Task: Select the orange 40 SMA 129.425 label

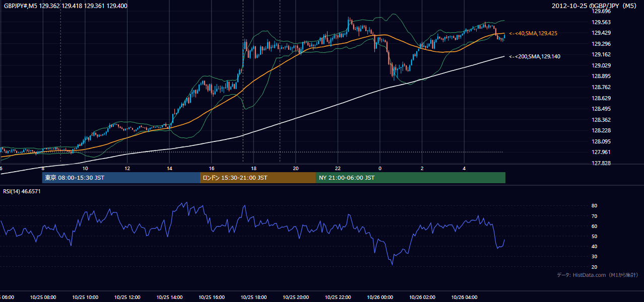Action: 533,33
